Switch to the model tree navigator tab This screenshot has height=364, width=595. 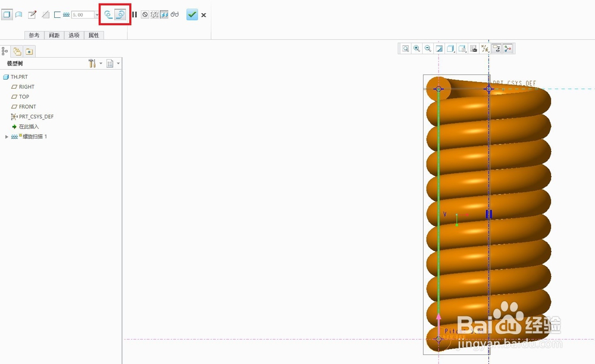coord(5,51)
